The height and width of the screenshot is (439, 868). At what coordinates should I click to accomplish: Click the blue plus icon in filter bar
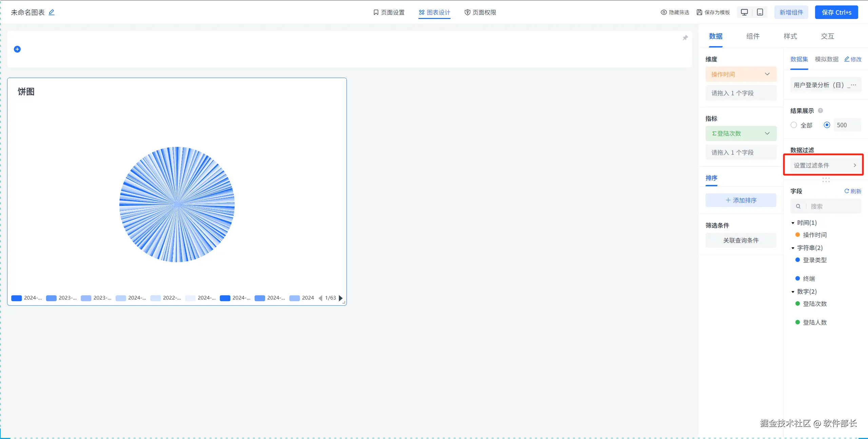coord(17,49)
